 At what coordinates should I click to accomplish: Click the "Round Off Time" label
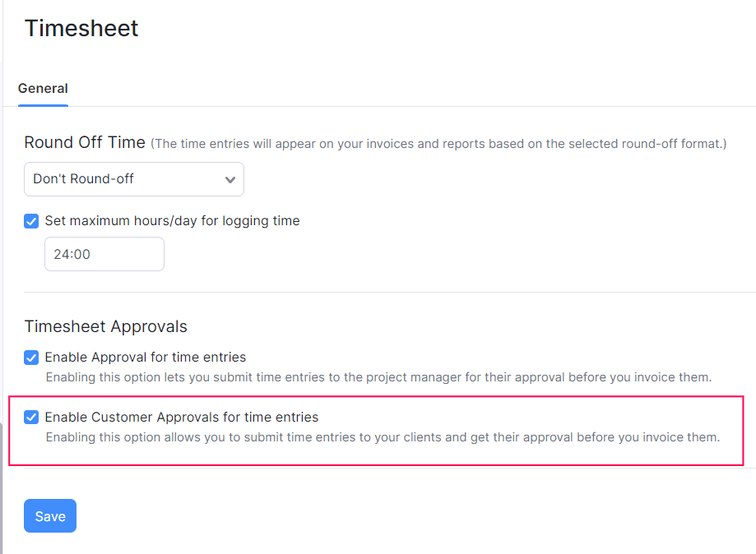pyautogui.click(x=84, y=142)
